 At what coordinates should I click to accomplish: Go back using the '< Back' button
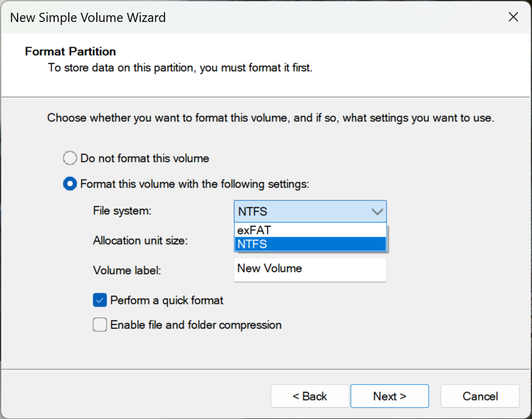click(310, 396)
